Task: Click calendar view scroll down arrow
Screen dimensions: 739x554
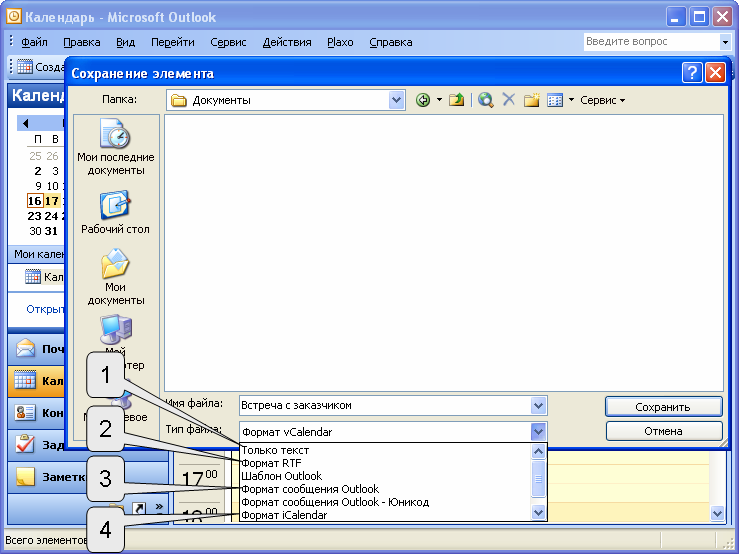Action: click(x=717, y=513)
